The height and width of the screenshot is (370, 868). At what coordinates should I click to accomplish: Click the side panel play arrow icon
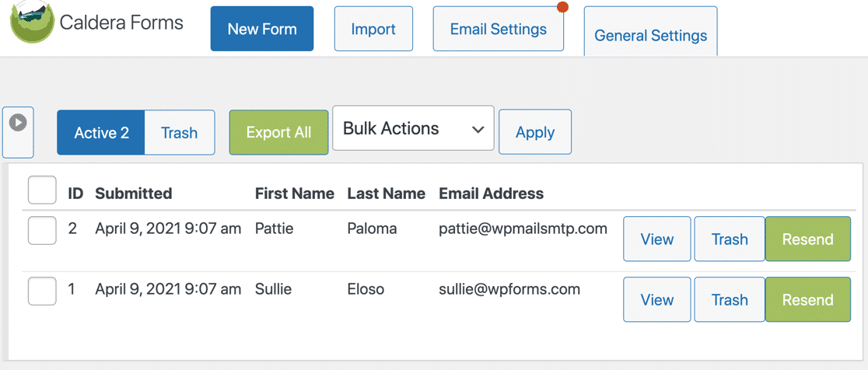pos(18,123)
